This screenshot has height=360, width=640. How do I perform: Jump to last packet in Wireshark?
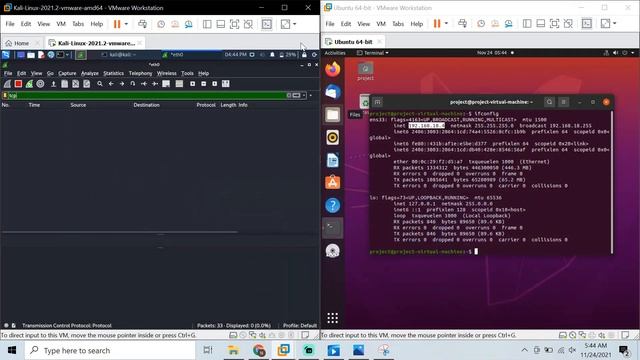(x=155, y=84)
